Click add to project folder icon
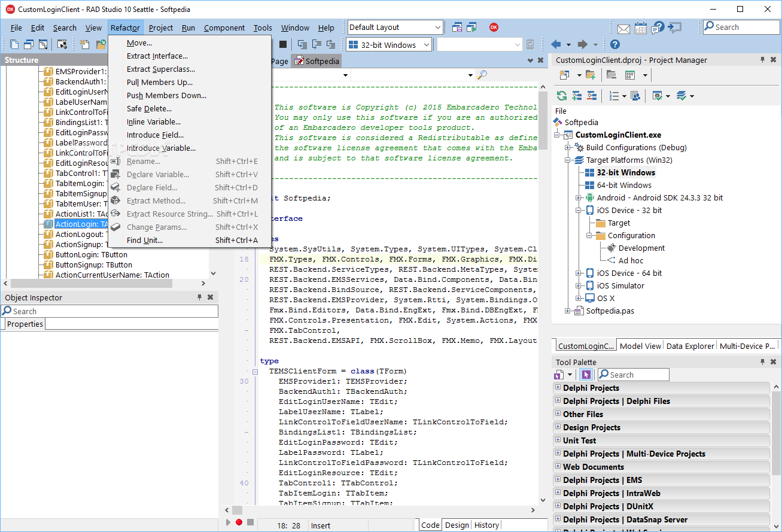The image size is (782, 532). pos(591,75)
